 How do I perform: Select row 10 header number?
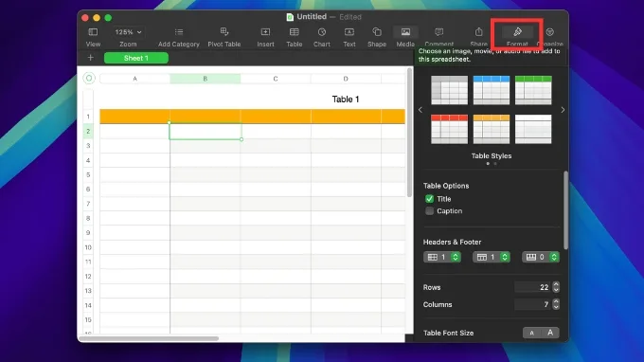point(88,247)
